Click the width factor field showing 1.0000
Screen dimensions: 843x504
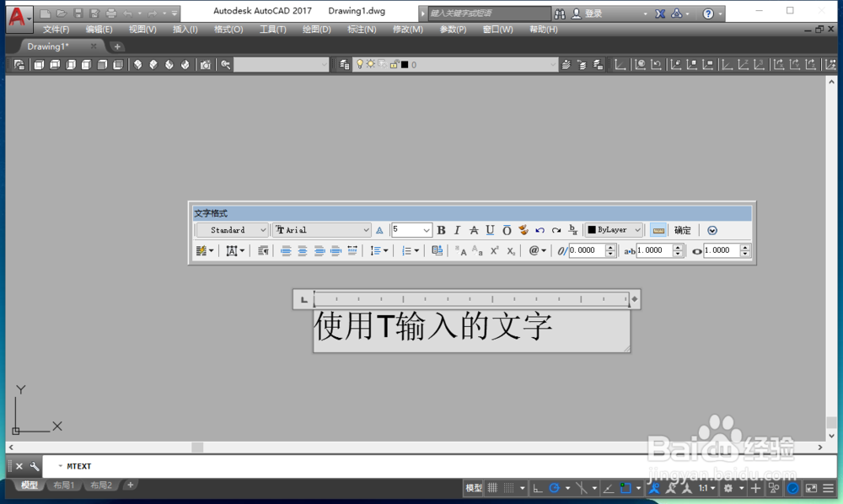[x=722, y=250]
